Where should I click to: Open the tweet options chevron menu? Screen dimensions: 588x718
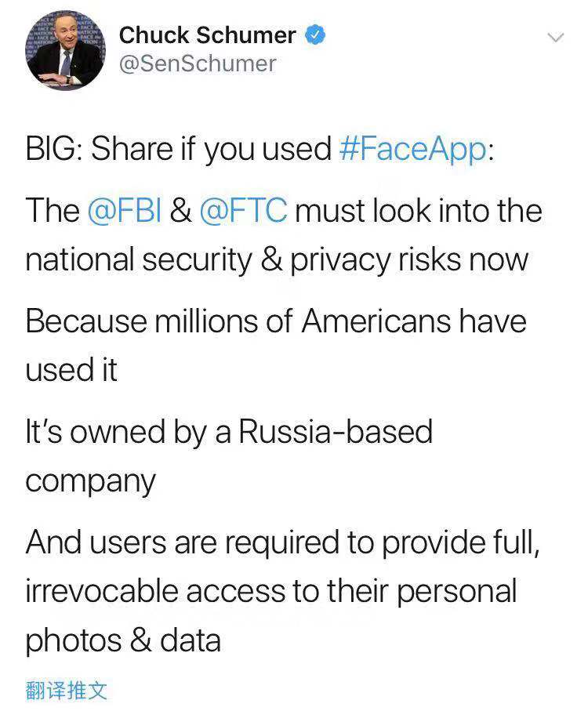pos(555,38)
